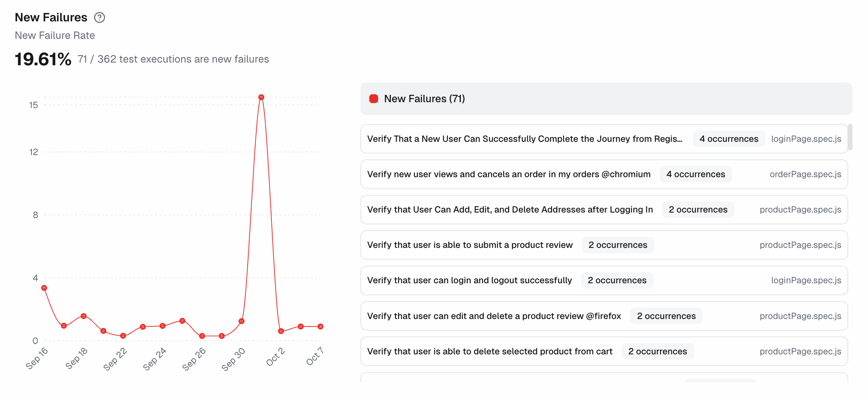
Task: Click the New Failures help question-mark icon
Action: [100, 17]
